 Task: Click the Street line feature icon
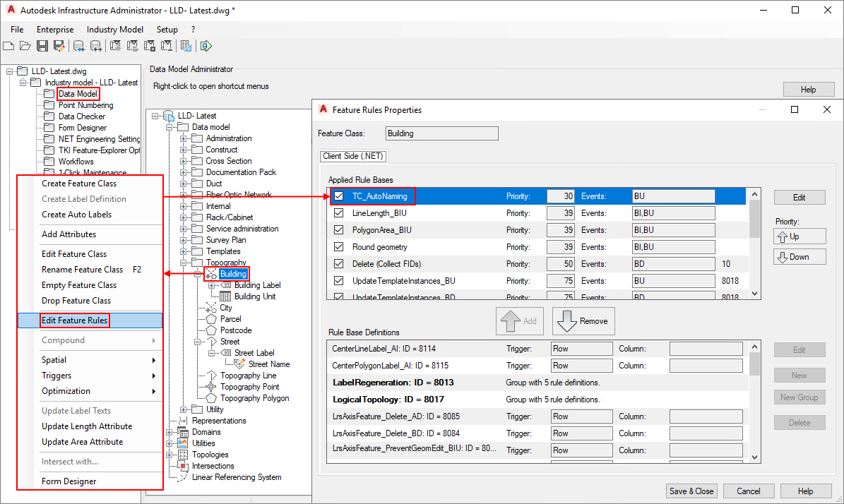(212, 342)
